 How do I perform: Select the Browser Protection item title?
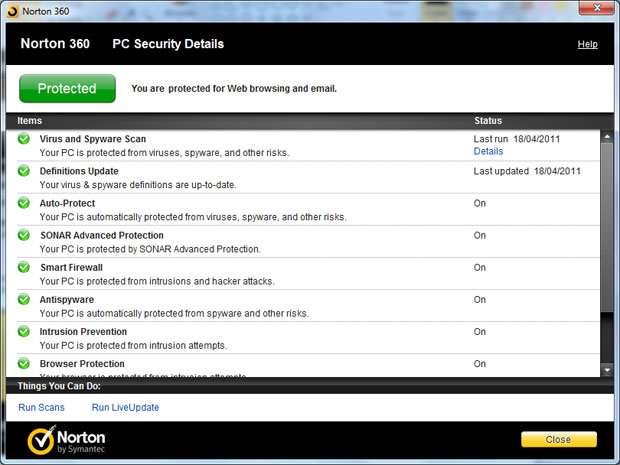pyautogui.click(x=82, y=364)
